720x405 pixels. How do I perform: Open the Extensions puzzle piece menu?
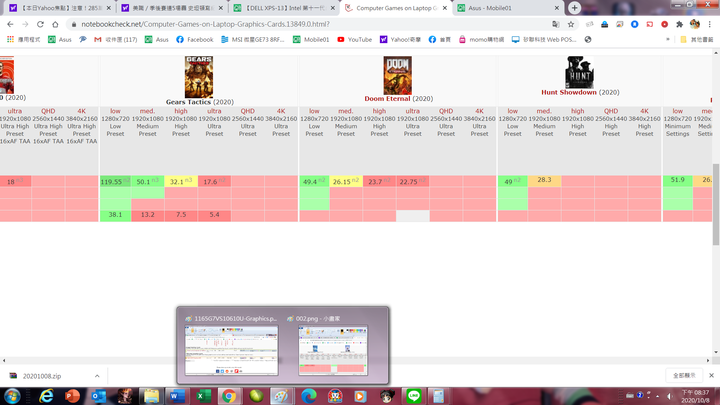(x=680, y=24)
